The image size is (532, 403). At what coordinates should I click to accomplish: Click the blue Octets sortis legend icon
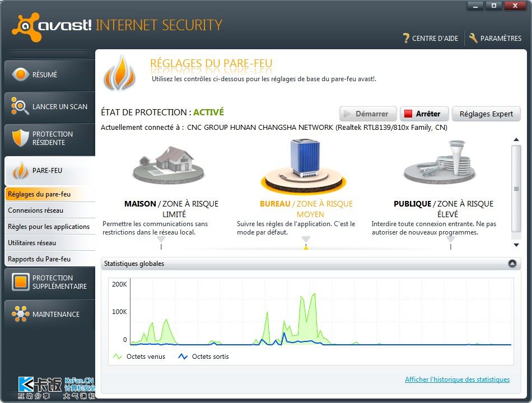pyautogui.click(x=183, y=357)
